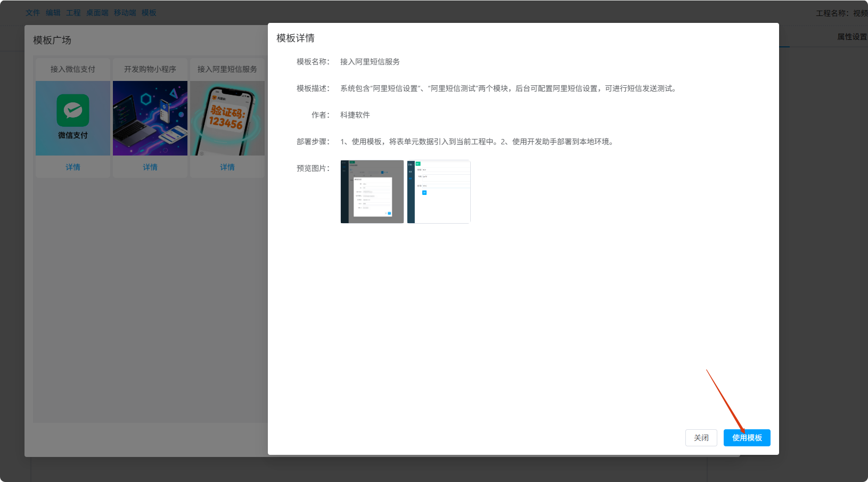This screenshot has height=482, width=868.
Task: Open the 模板 menu
Action: coord(149,13)
